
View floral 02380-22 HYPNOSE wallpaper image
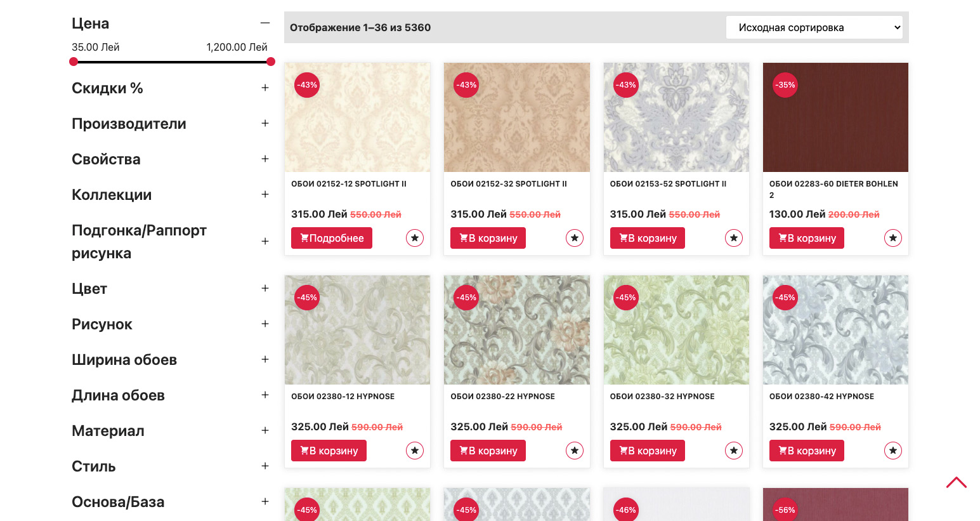point(517,330)
